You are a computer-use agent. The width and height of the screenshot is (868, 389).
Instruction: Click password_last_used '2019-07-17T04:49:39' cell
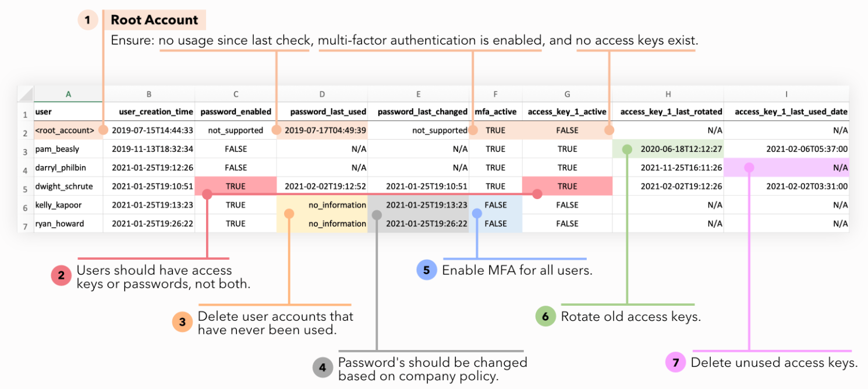322,130
